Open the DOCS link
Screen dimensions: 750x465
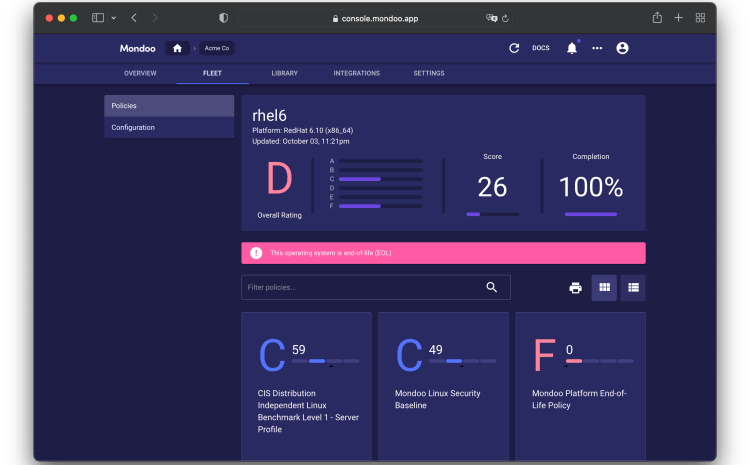pyautogui.click(x=540, y=48)
